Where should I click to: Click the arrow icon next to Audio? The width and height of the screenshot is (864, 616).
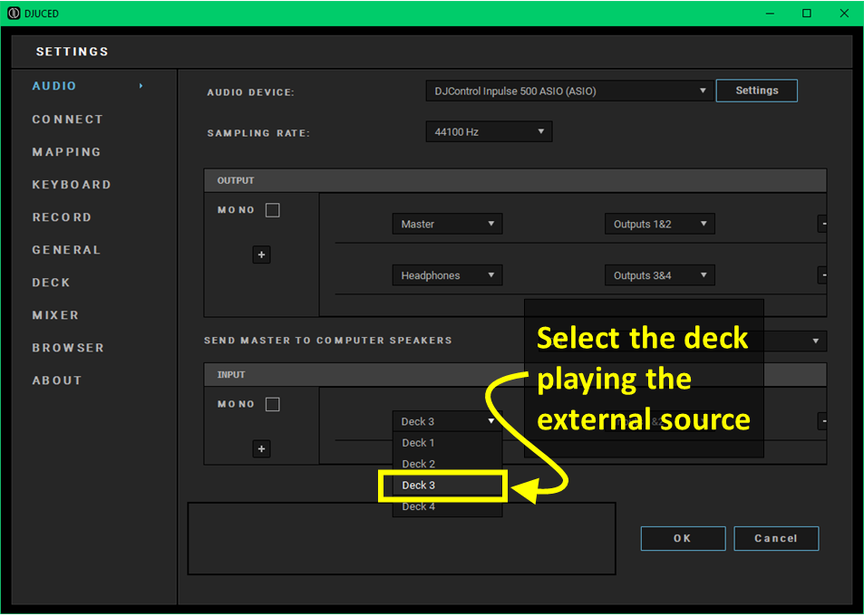point(141,86)
